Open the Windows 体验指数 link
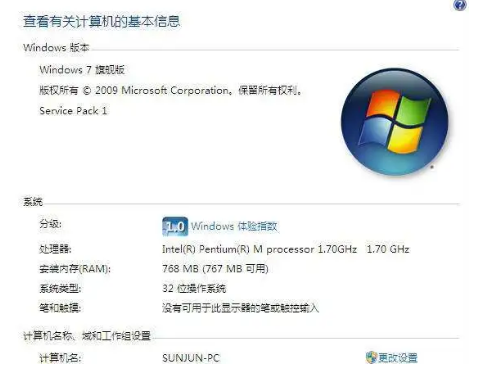481x379 pixels. tap(234, 226)
